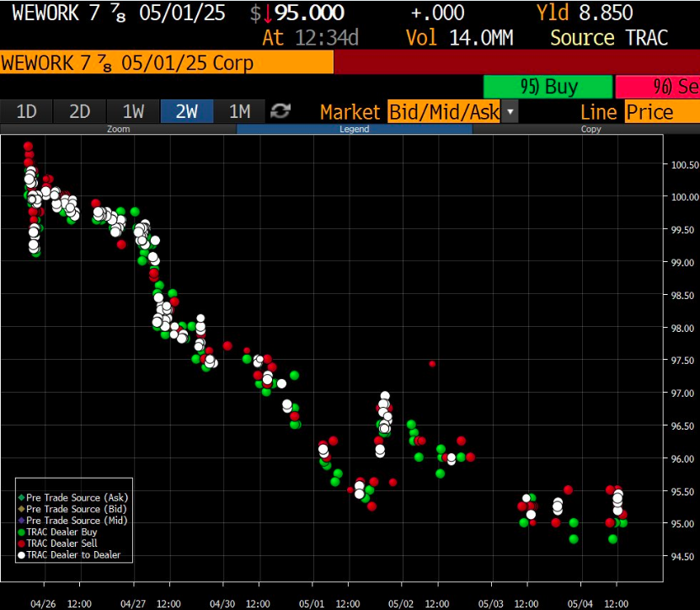Click the red TRAC Dealer Sell legend dot
Screen dimensions: 700x610
pyautogui.click(x=21, y=544)
